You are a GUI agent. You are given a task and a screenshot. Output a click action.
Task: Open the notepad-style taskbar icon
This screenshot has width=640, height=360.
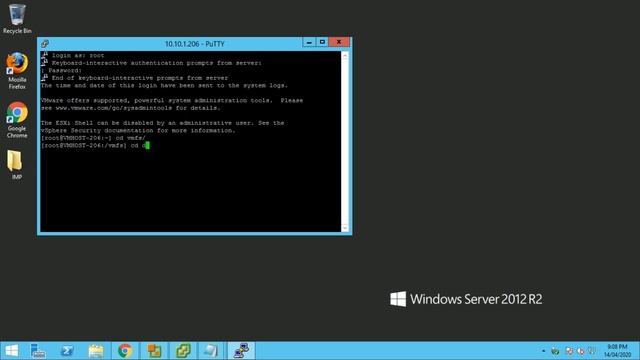pyautogui.click(x=211, y=351)
